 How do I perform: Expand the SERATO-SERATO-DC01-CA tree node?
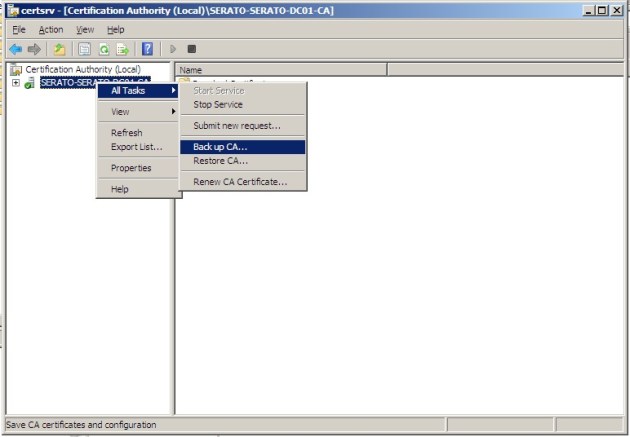pos(16,82)
